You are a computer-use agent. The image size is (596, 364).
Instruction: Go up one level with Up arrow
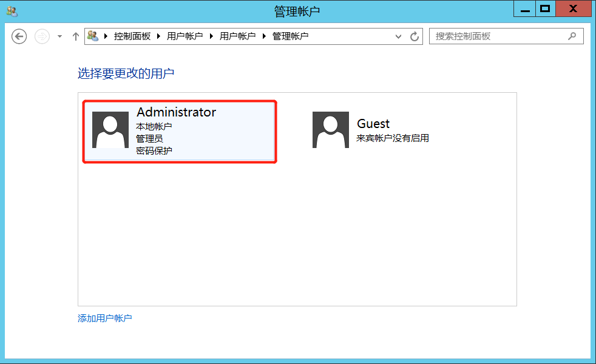[x=76, y=36]
